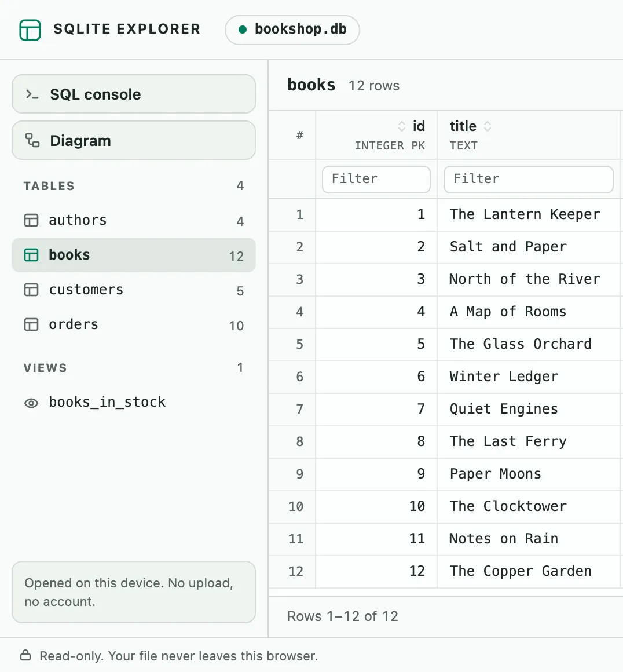Open the books_in_stock view

coord(134,402)
